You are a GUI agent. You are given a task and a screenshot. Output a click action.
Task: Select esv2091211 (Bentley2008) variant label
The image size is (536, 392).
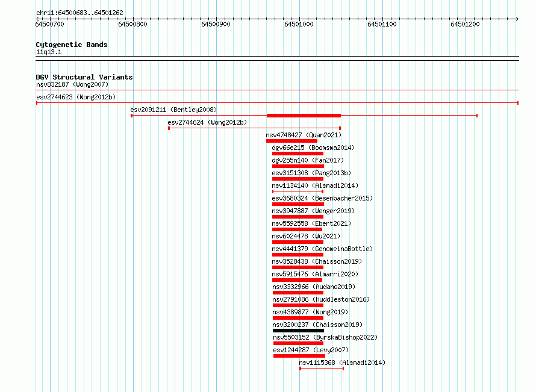173,110
